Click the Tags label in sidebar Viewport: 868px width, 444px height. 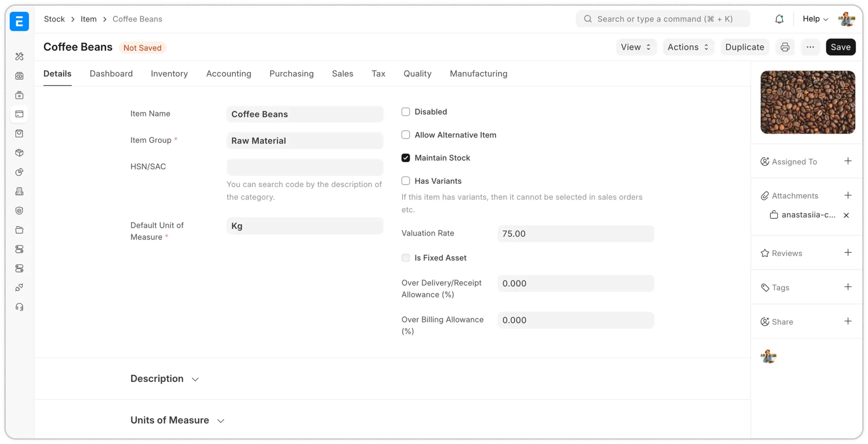[x=781, y=287]
